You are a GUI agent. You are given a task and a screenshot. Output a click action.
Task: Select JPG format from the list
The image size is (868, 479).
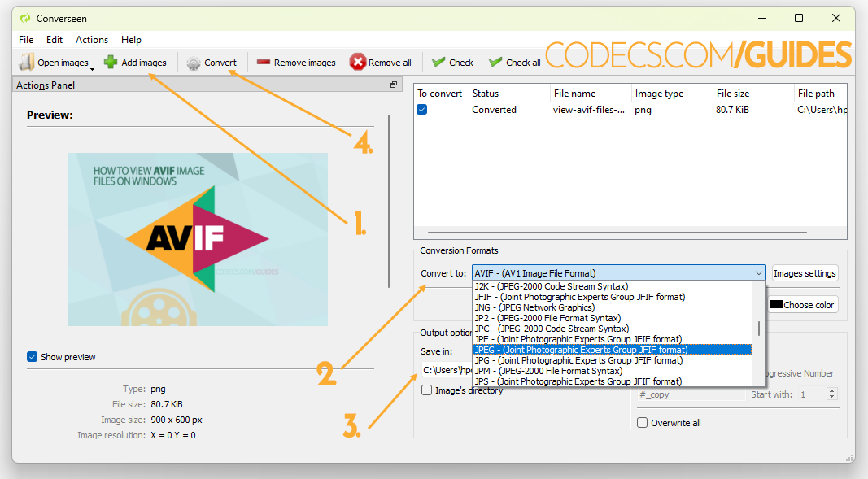(x=613, y=360)
